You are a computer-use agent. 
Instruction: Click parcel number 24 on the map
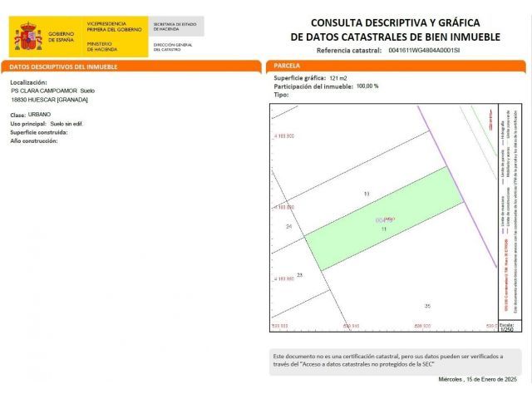(288, 226)
